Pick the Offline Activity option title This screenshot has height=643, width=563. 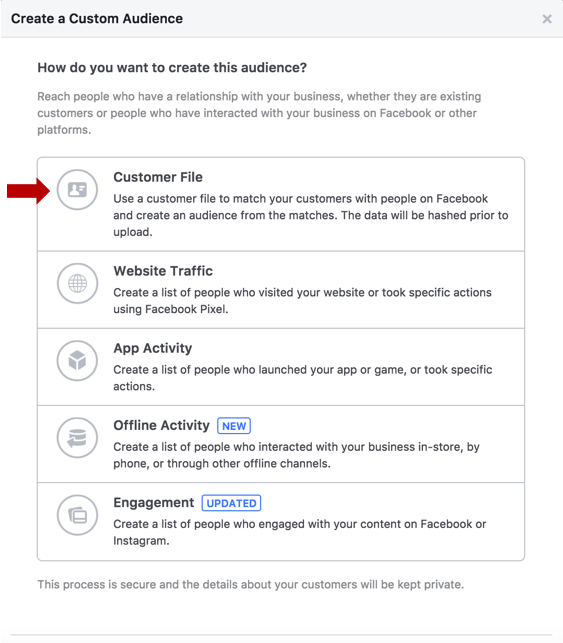pos(162,425)
